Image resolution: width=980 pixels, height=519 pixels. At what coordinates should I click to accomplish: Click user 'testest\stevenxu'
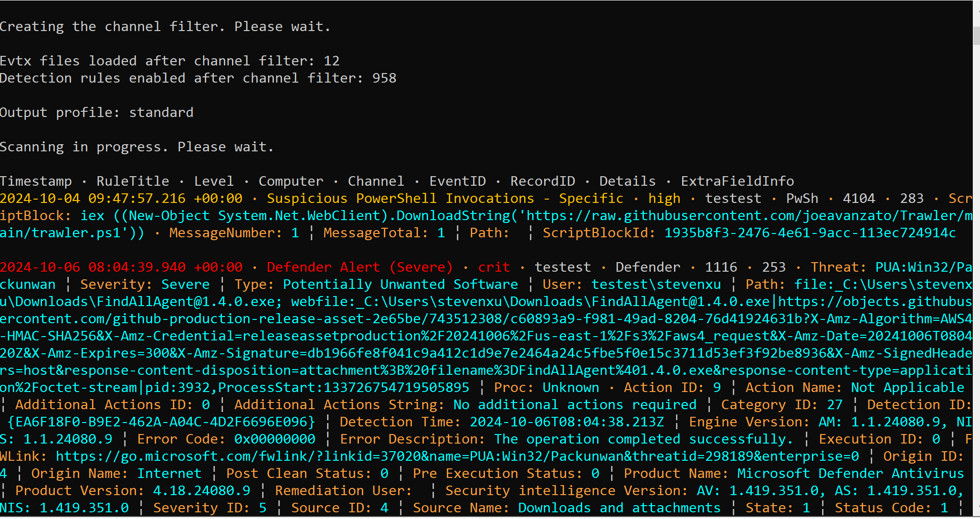pyautogui.click(x=656, y=285)
